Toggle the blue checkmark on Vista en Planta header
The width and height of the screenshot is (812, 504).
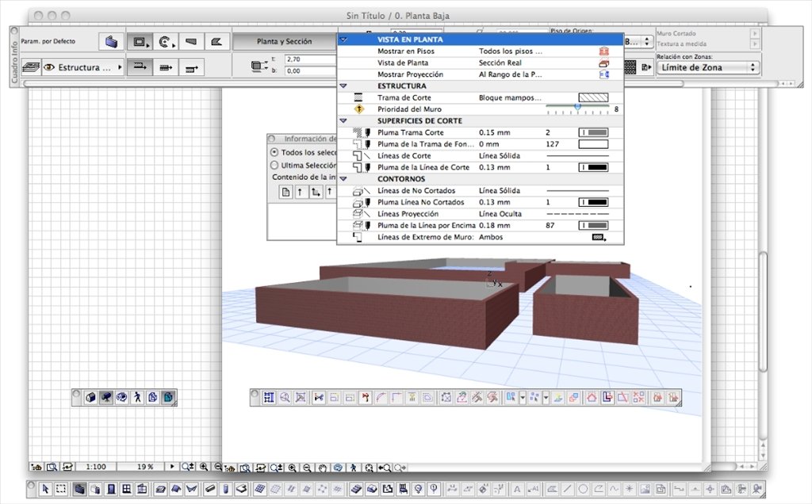[x=343, y=38]
